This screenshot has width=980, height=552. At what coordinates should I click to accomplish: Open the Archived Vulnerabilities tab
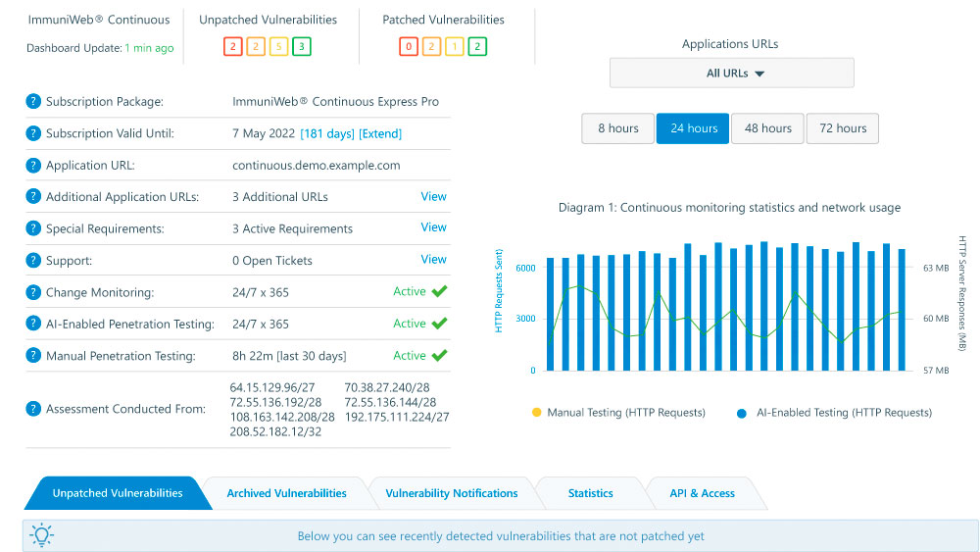[x=286, y=493]
